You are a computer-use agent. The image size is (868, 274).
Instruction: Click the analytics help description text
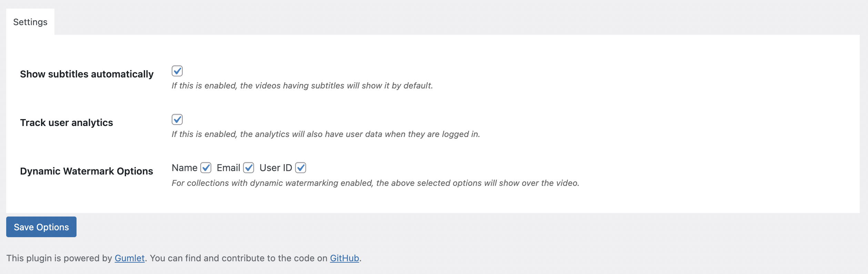pos(325,134)
